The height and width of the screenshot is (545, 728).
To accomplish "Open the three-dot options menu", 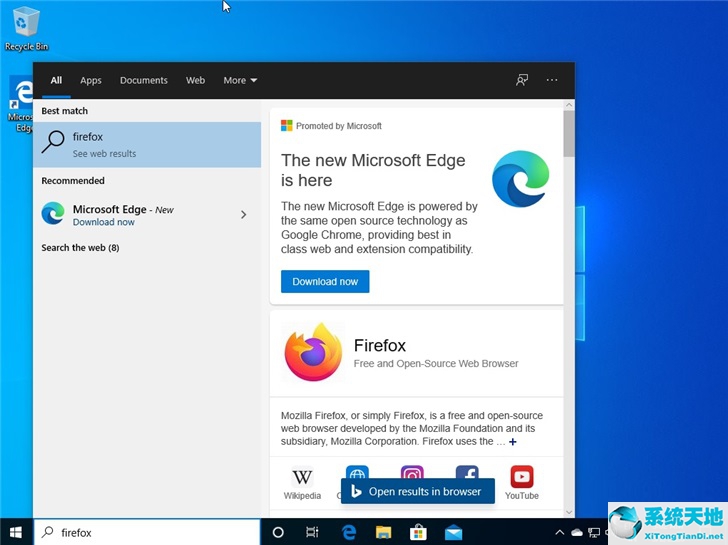I will (552, 80).
